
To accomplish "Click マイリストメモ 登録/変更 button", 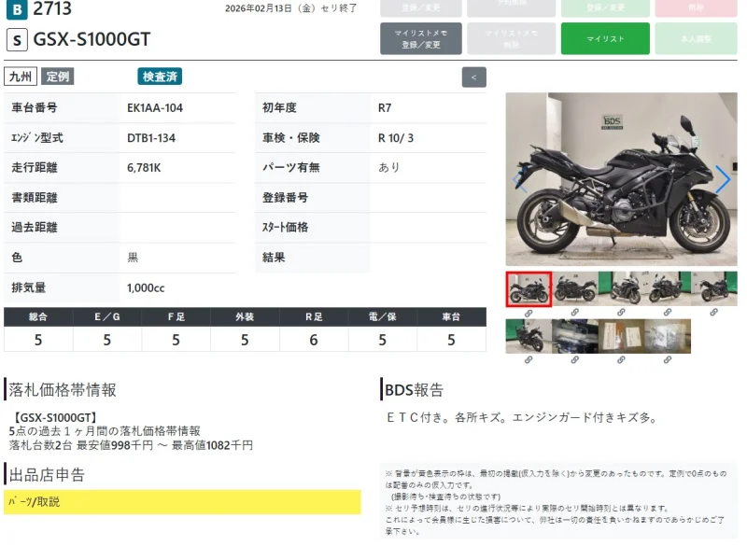I will pos(421,38).
